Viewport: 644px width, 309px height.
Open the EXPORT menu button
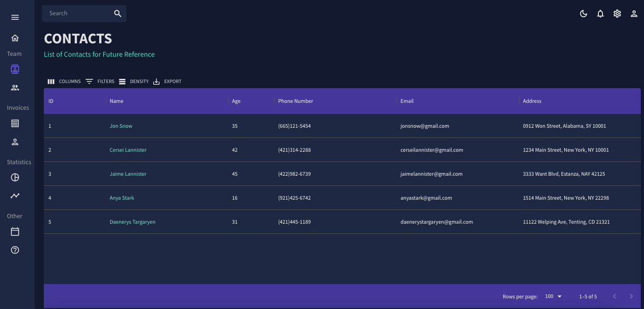167,82
